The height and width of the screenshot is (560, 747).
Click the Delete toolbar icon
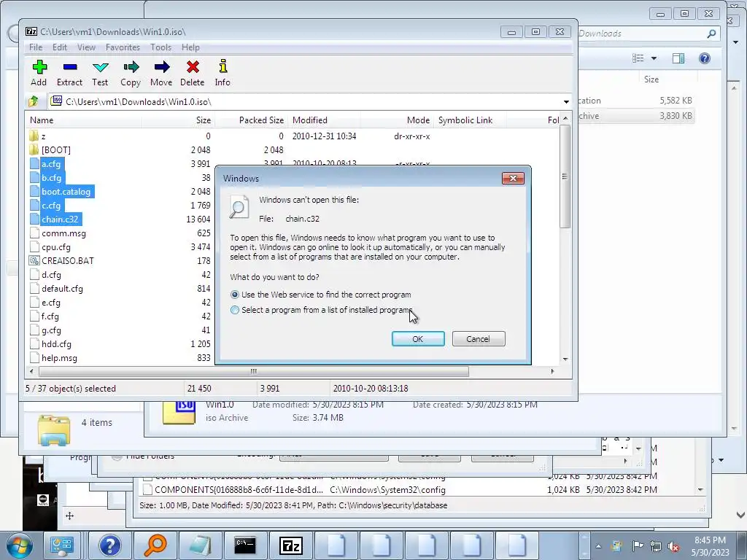tap(193, 67)
